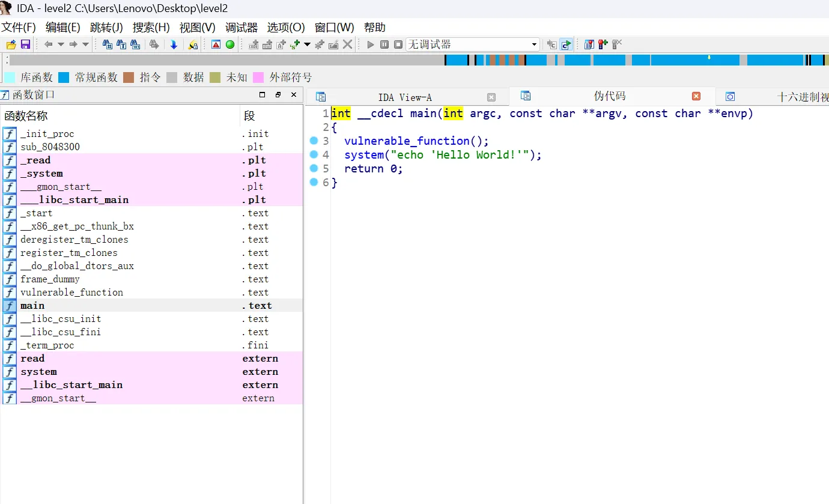
Task: Click the convert-to-data toolbar icon
Action: [x=267, y=44]
